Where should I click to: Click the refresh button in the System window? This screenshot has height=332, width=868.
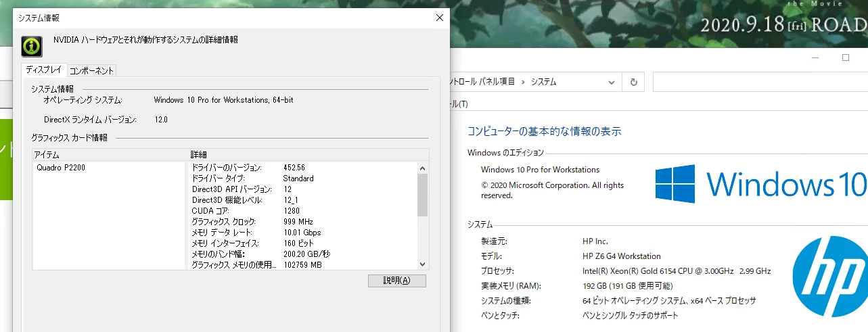coord(633,82)
